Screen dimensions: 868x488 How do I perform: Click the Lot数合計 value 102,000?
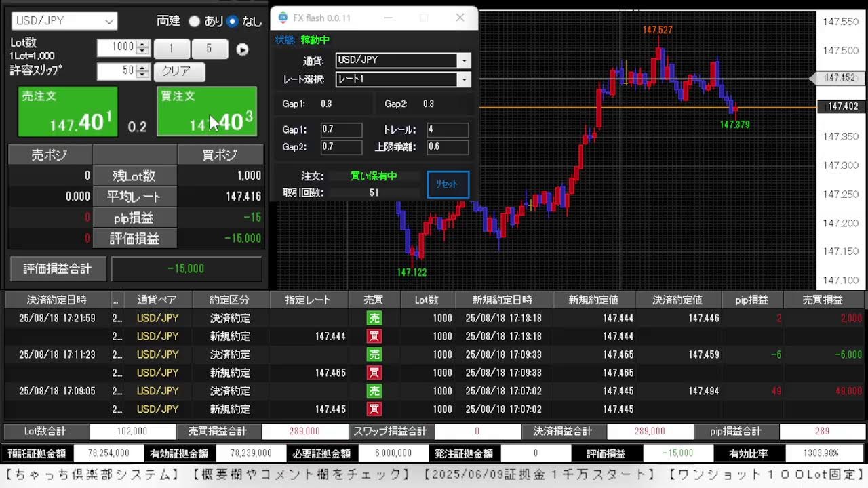point(132,431)
